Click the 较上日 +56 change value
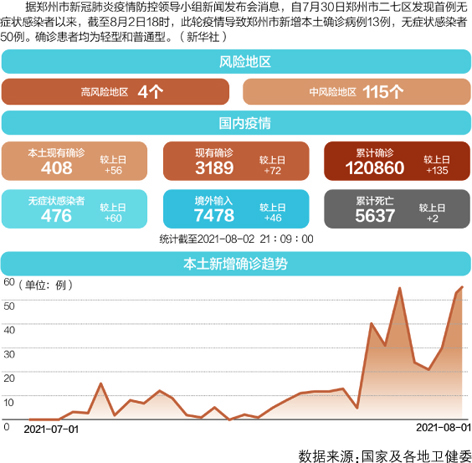 click(113, 165)
